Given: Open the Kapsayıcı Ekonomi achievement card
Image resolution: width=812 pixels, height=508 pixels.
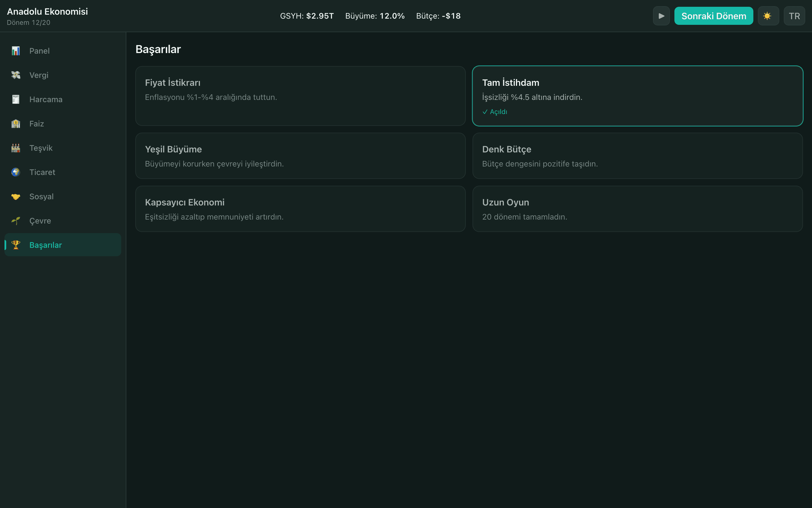Looking at the screenshot, I should coord(300,209).
